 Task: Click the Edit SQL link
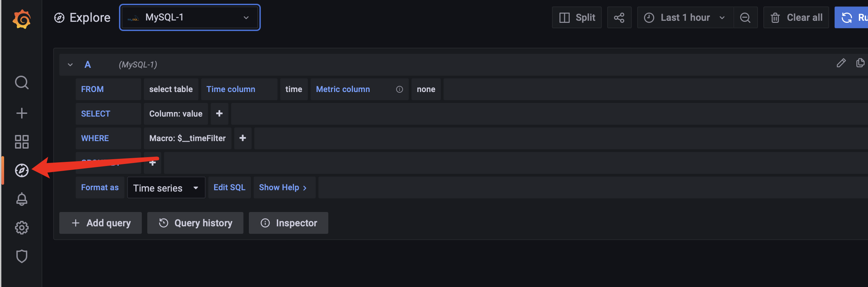[x=229, y=187]
